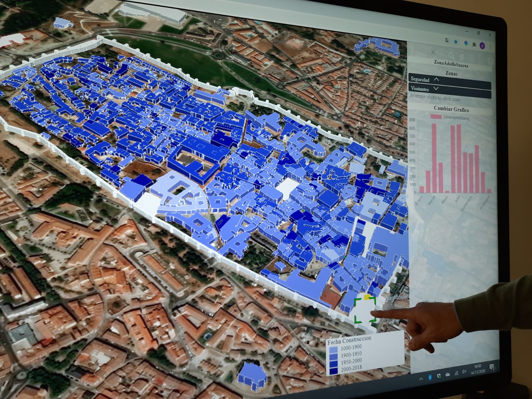Click the purple profile avatar in Chrome toolbar
The image size is (532, 399).
coord(482,46)
